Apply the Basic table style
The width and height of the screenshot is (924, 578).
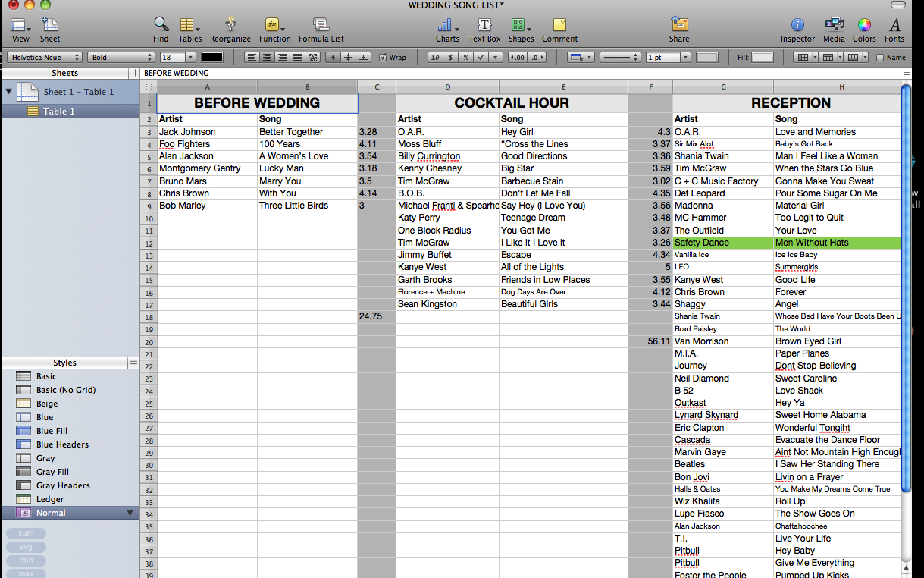pyautogui.click(x=70, y=376)
